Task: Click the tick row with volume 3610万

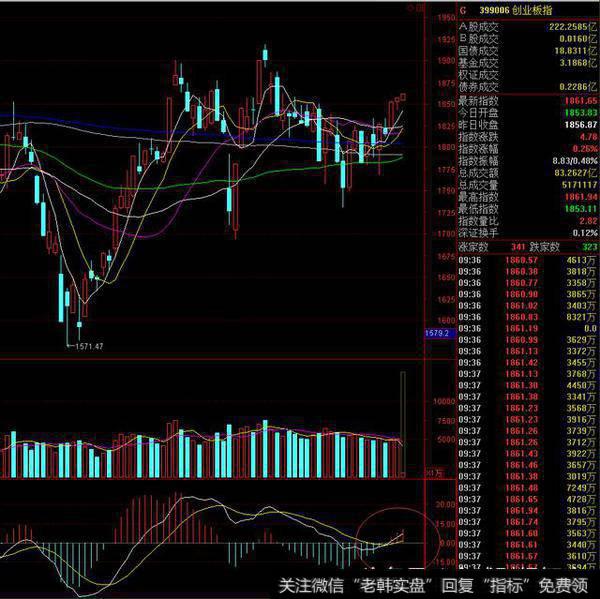Action: [528, 556]
